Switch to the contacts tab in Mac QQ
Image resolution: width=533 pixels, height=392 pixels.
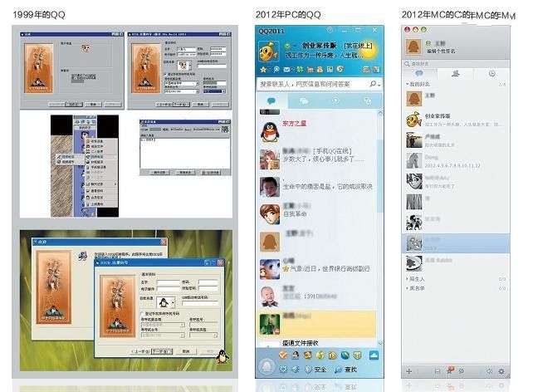point(456,73)
